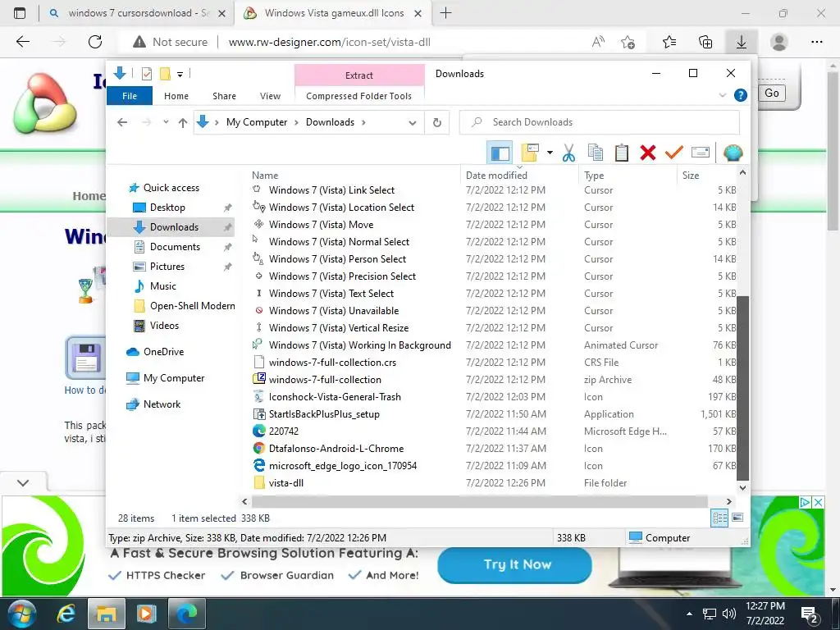Sort by the Date modified column header
840x630 pixels.
tap(496, 176)
